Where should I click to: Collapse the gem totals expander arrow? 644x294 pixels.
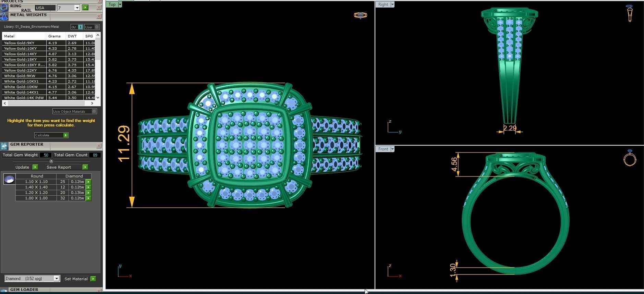[51, 161]
